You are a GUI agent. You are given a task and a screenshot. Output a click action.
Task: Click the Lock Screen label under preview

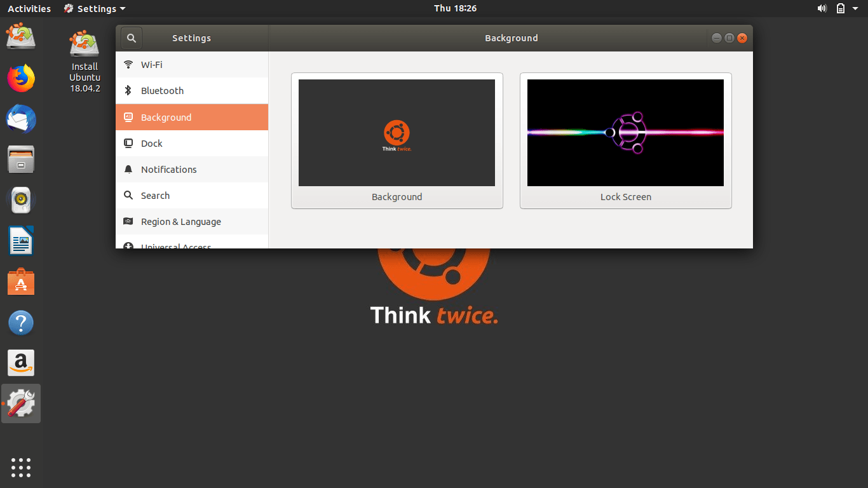pos(626,197)
